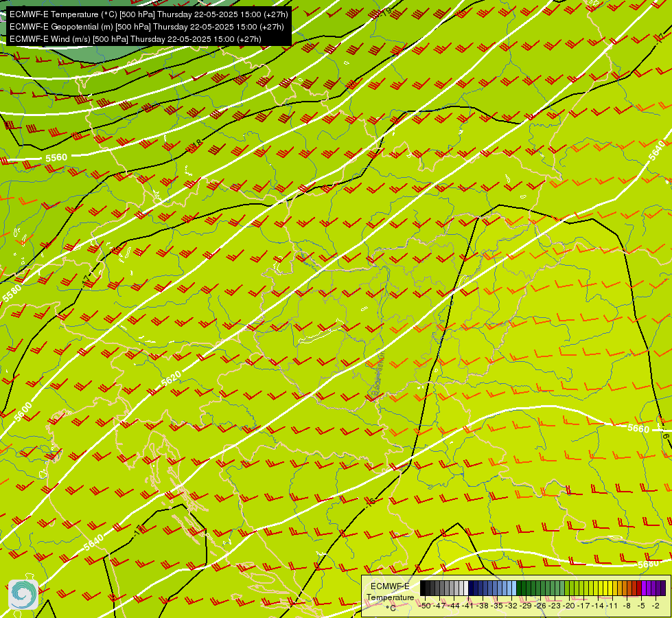Click the -20 legend scale value
The image size is (672, 618).
click(569, 606)
